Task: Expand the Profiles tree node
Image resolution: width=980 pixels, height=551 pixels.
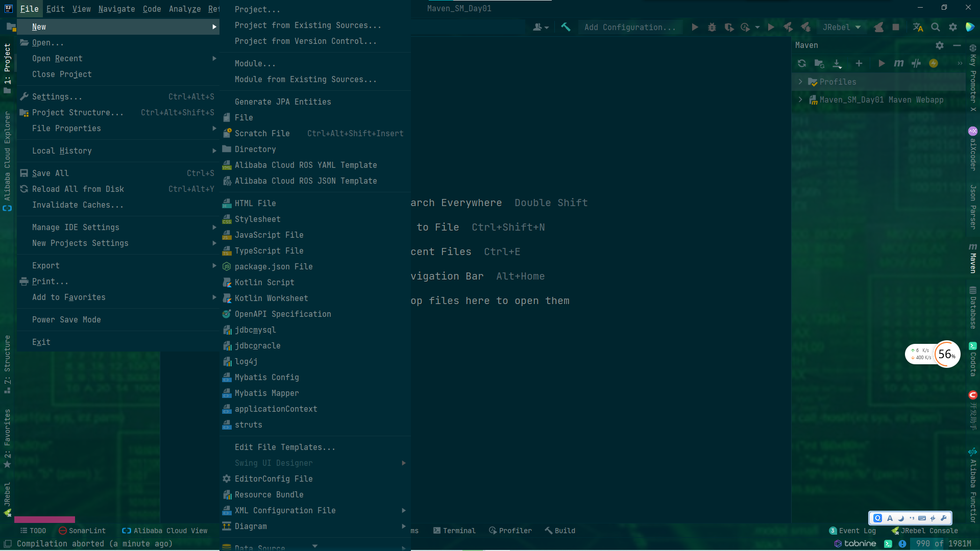Action: [x=800, y=82]
